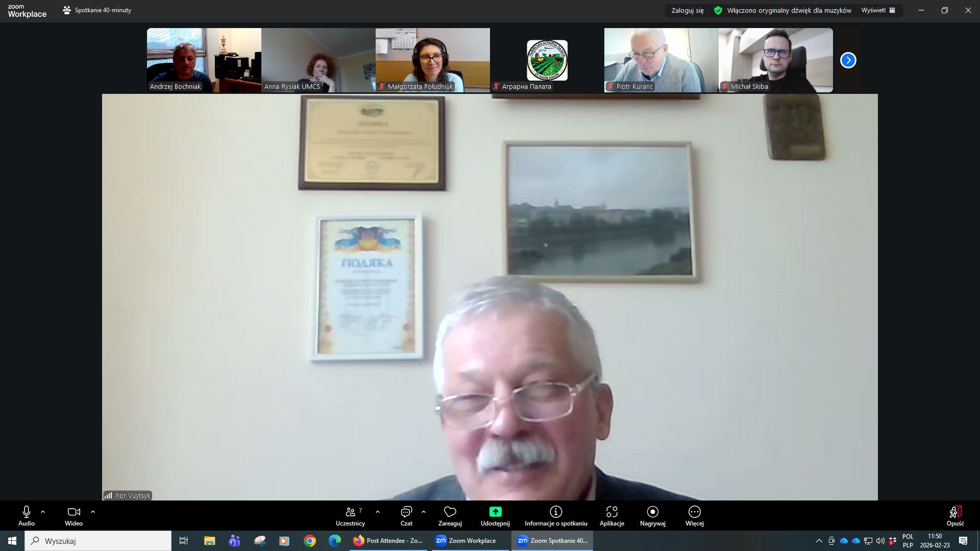Viewport: 980px width, 551px height.
Task: Expand video options arrow next to Wideo
Action: 93,512
